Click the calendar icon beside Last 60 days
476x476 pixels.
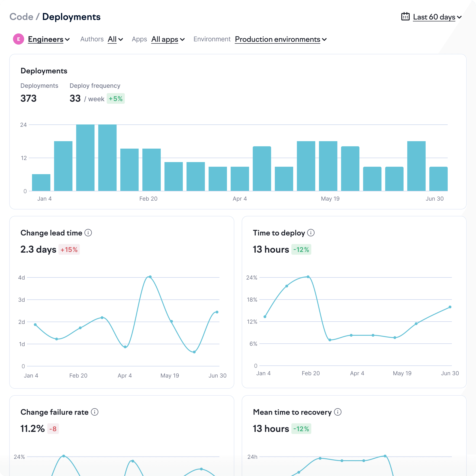tap(405, 16)
